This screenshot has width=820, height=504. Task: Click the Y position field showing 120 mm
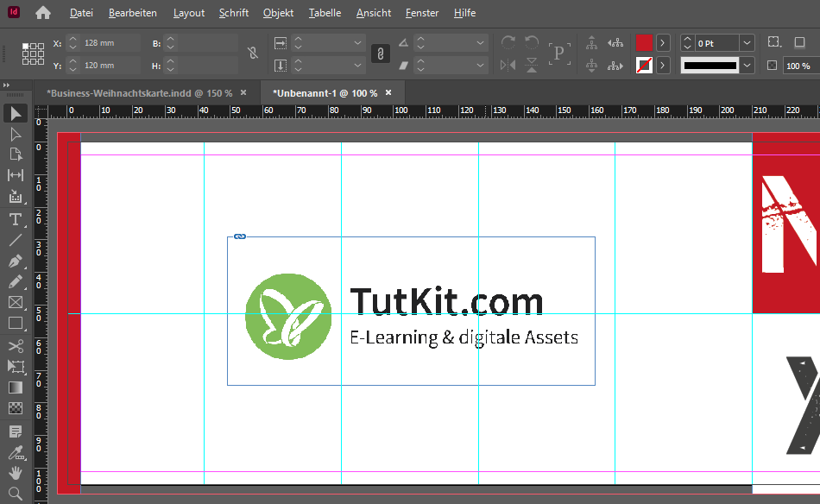[110, 66]
